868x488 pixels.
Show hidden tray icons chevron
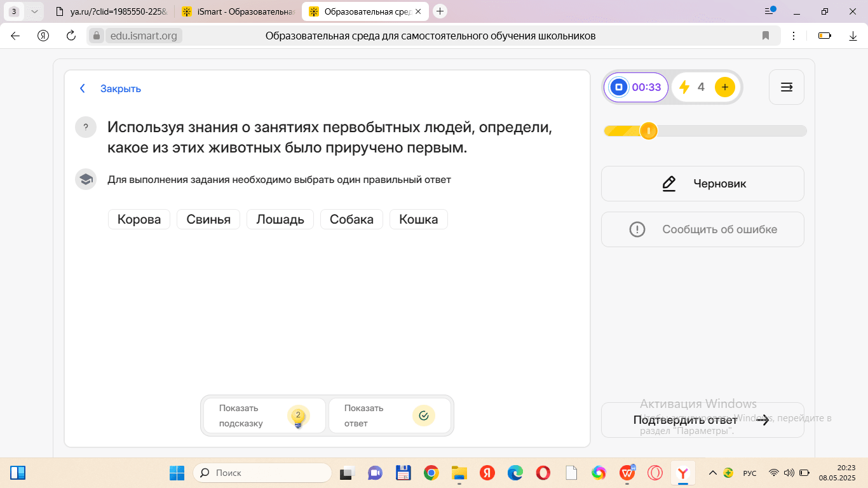712,473
